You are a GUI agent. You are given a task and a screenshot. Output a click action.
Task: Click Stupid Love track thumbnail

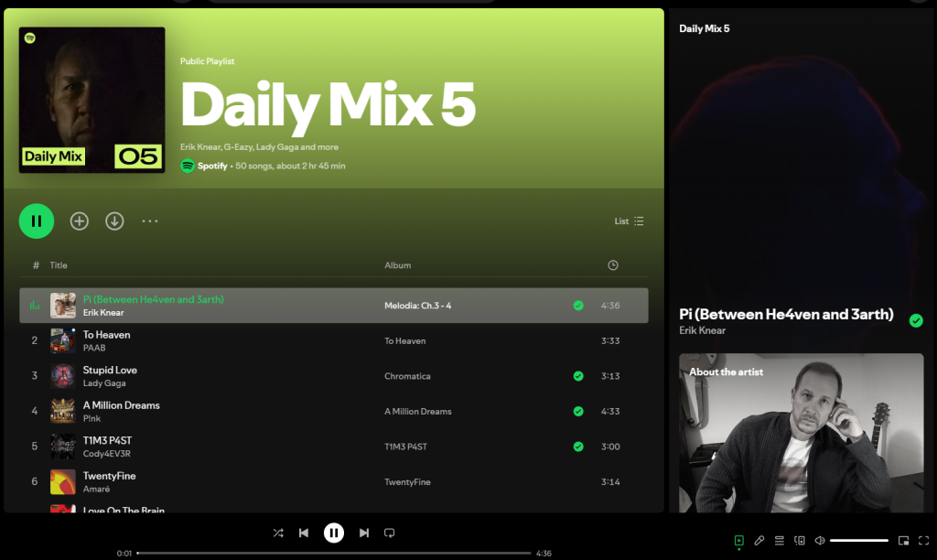point(63,376)
